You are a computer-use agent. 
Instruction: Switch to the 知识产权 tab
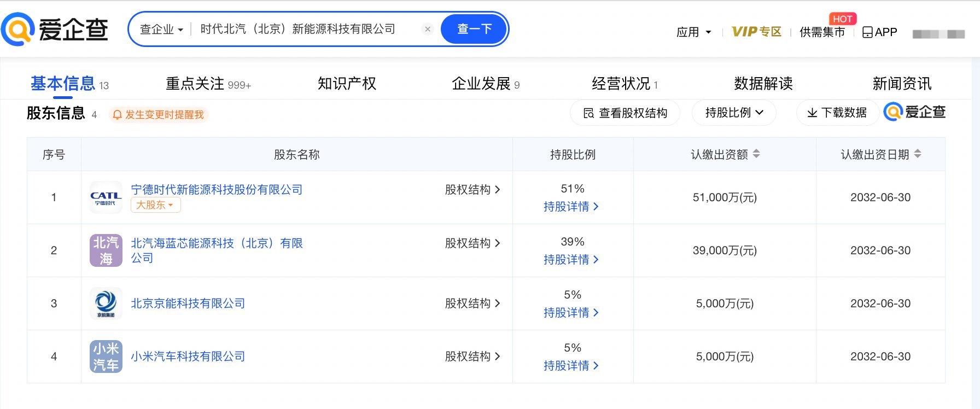(347, 84)
